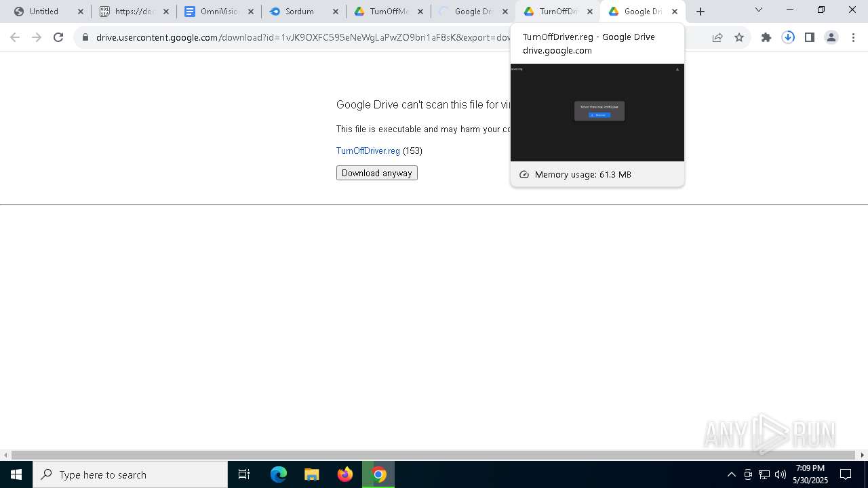Close the Sordum tab

(336, 12)
